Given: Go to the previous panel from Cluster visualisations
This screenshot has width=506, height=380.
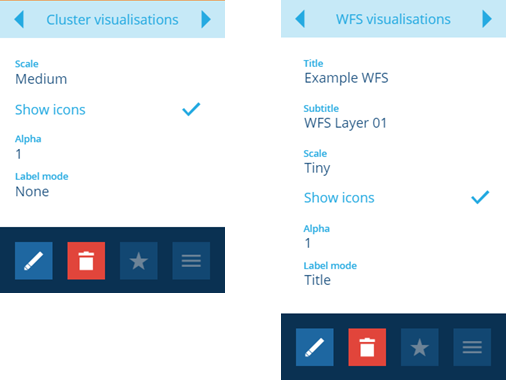Looking at the screenshot, I should [x=19, y=19].
